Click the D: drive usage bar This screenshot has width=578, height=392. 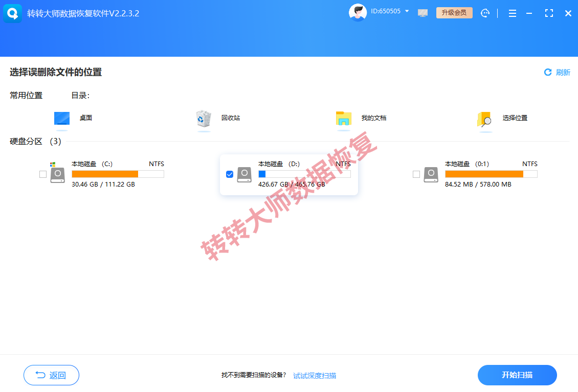point(304,174)
